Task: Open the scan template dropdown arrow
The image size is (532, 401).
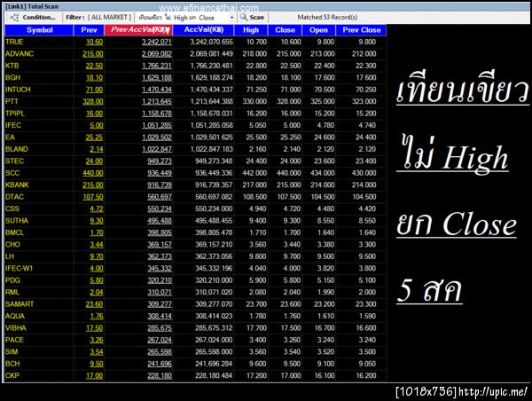Action: (231, 18)
